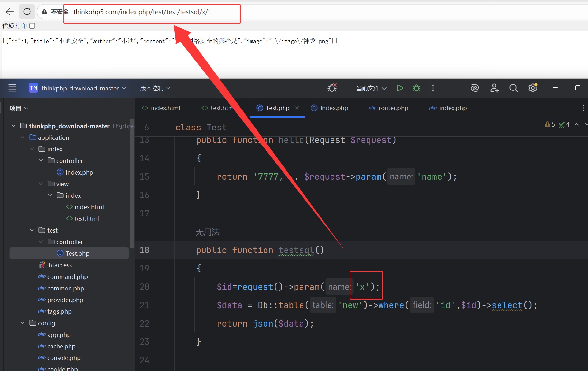
Task: Collapse thinkphp_download-master root folder
Action: coord(14,126)
